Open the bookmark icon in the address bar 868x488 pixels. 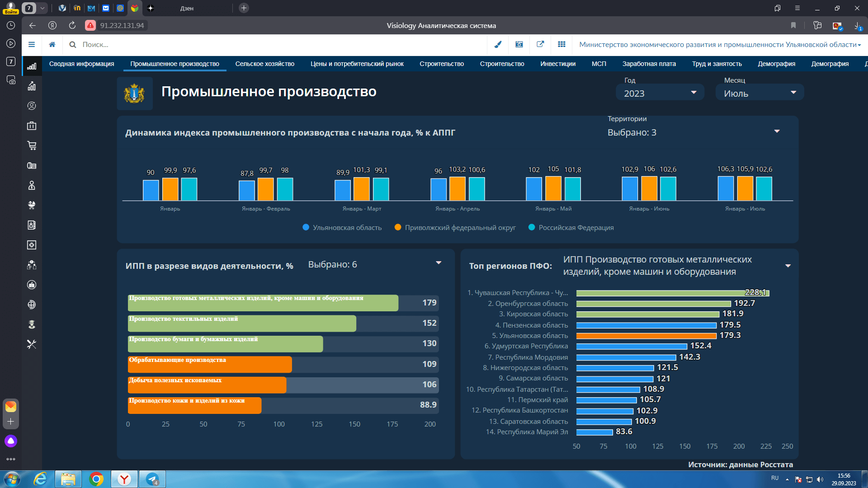click(793, 25)
